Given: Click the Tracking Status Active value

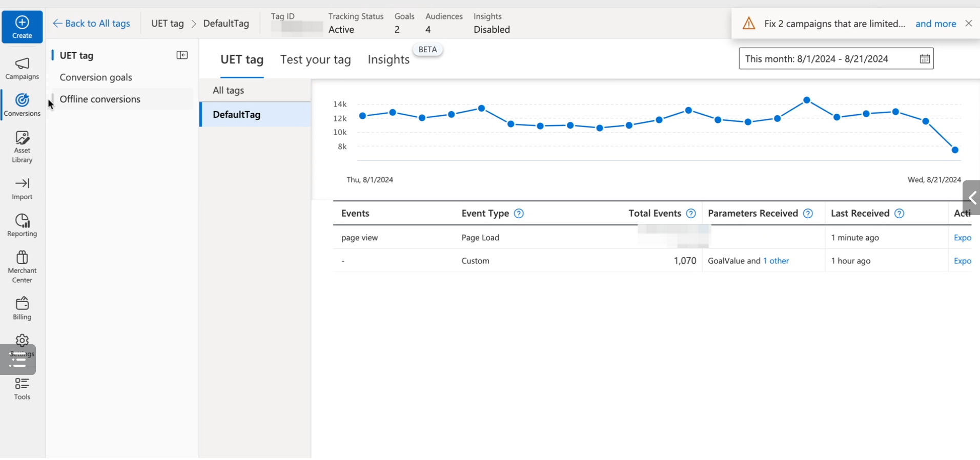Looking at the screenshot, I should [341, 30].
